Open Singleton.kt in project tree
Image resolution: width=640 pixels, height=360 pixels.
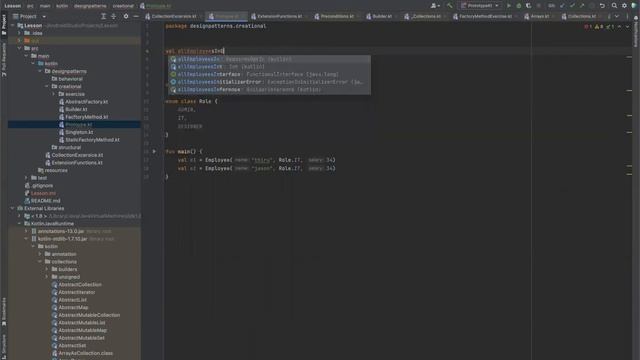79,132
